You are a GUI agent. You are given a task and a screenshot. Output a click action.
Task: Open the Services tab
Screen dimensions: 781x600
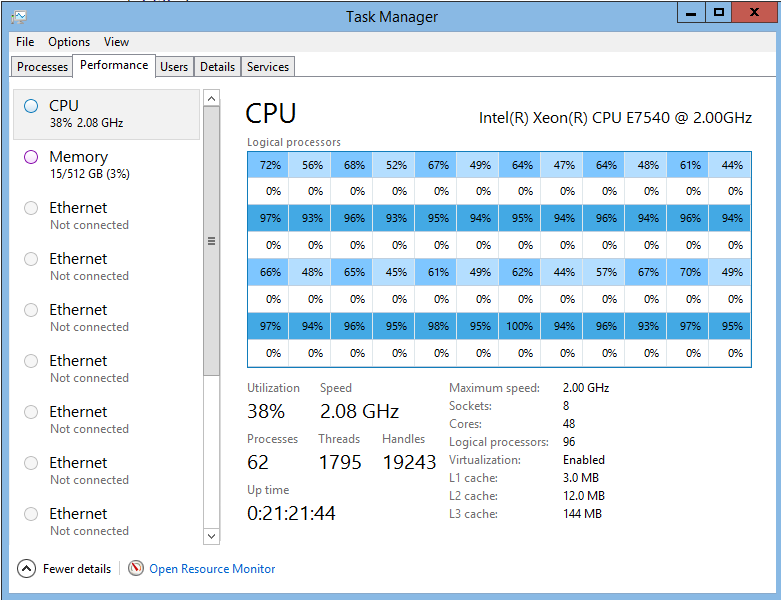[x=268, y=67]
